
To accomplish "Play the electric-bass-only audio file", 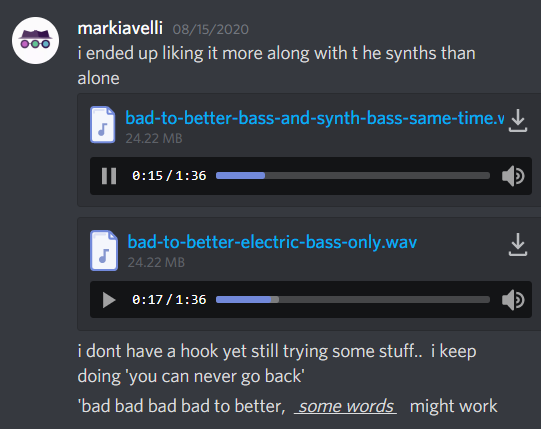I will pos(109,300).
